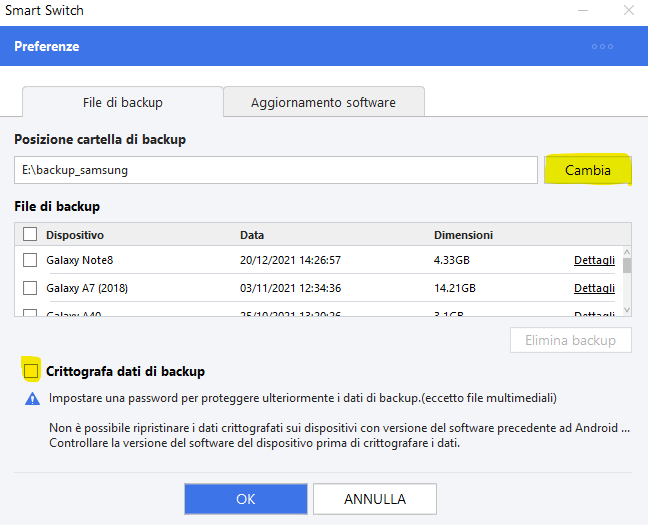This screenshot has height=525, width=648.
Task: Click the backup list scroll-up arrow
Action: [x=627, y=252]
